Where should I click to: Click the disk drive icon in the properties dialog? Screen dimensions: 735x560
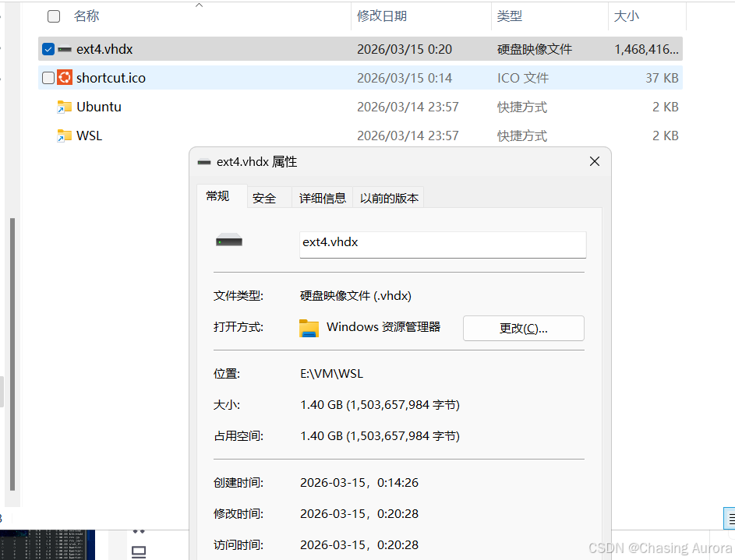pos(228,239)
